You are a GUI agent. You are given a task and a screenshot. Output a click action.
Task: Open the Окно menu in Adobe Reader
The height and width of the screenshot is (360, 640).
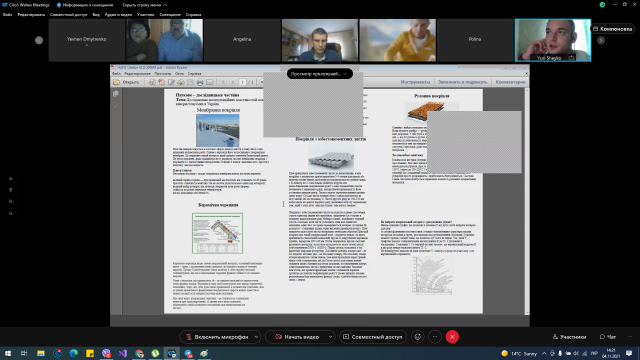(x=179, y=73)
